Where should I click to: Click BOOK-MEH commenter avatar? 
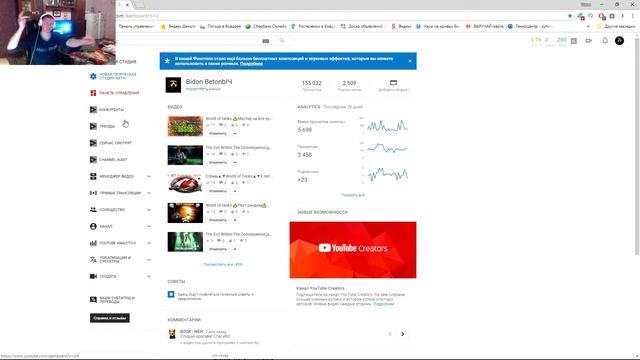pyautogui.click(x=172, y=334)
